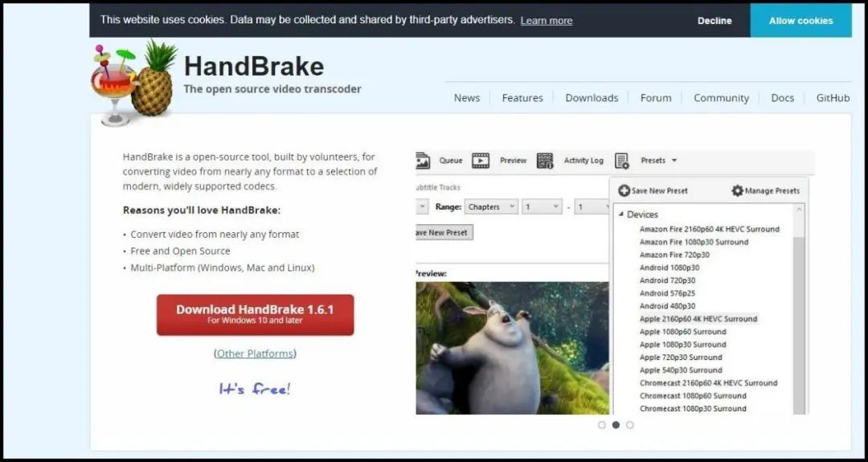Click the HandBrake title heading
This screenshot has height=462, width=868.
pyautogui.click(x=254, y=67)
